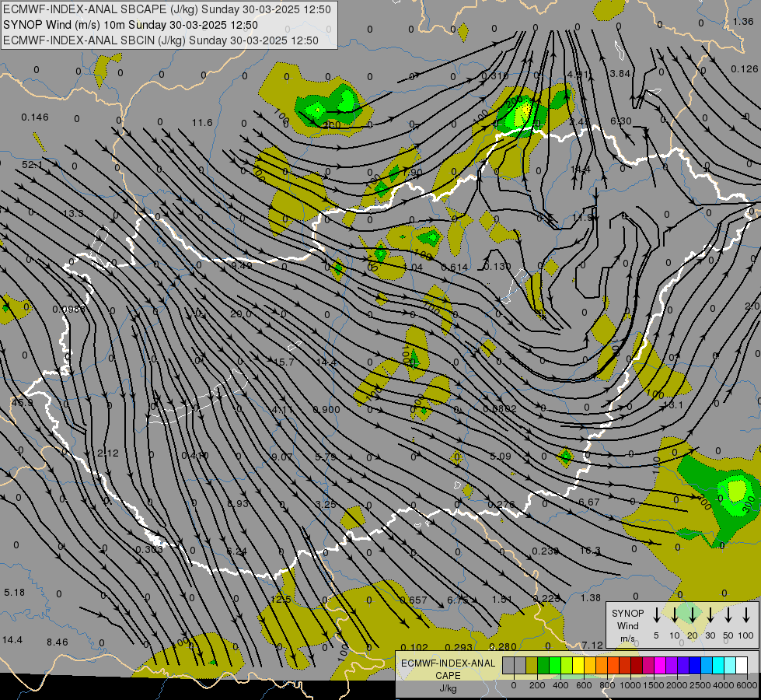Click the map value 0.276
The height and width of the screenshot is (700, 761).
tap(501, 504)
